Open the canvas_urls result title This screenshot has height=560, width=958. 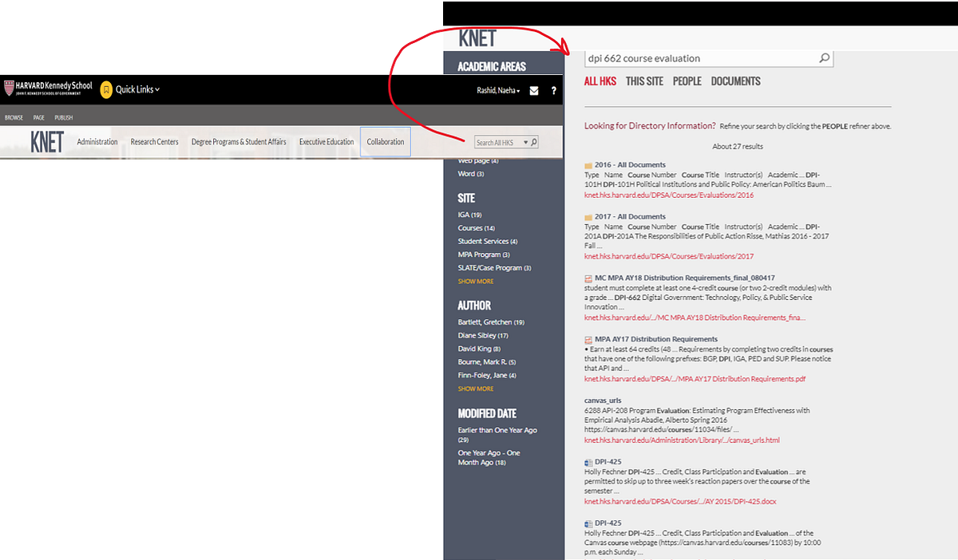(603, 400)
